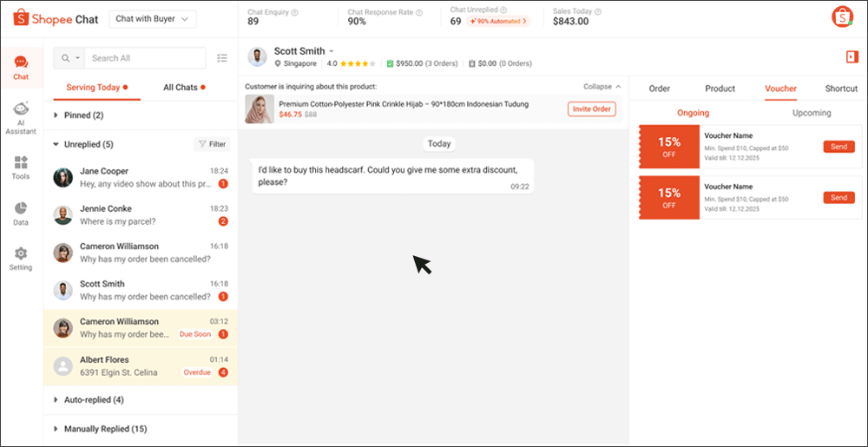Open the Chat section in sidebar

tap(21, 68)
